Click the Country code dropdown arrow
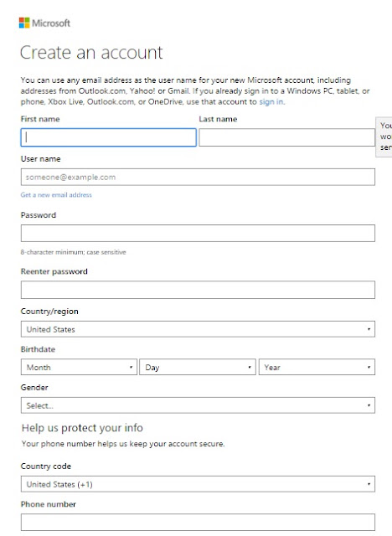The height and width of the screenshot is (536, 392). tap(369, 484)
